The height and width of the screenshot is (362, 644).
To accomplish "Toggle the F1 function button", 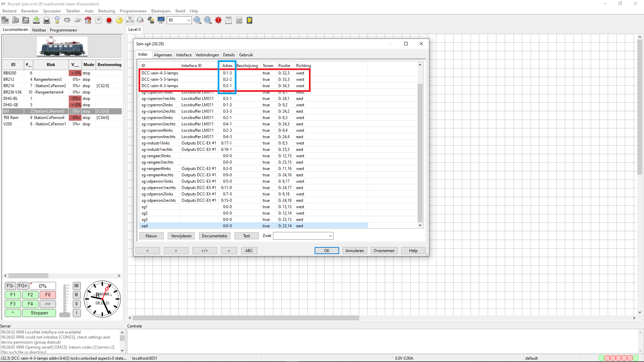I will click(x=13, y=295).
